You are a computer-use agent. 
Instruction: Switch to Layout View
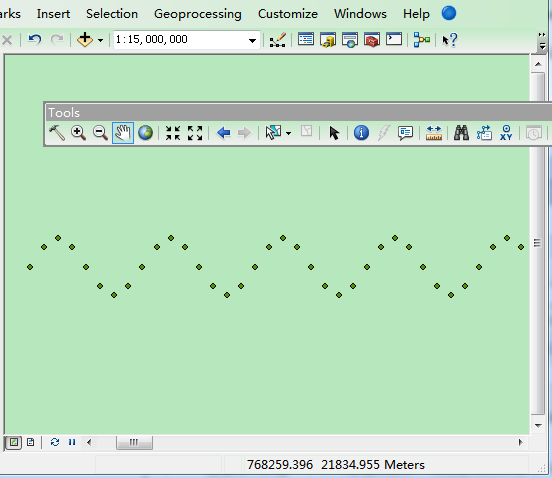tap(31, 442)
